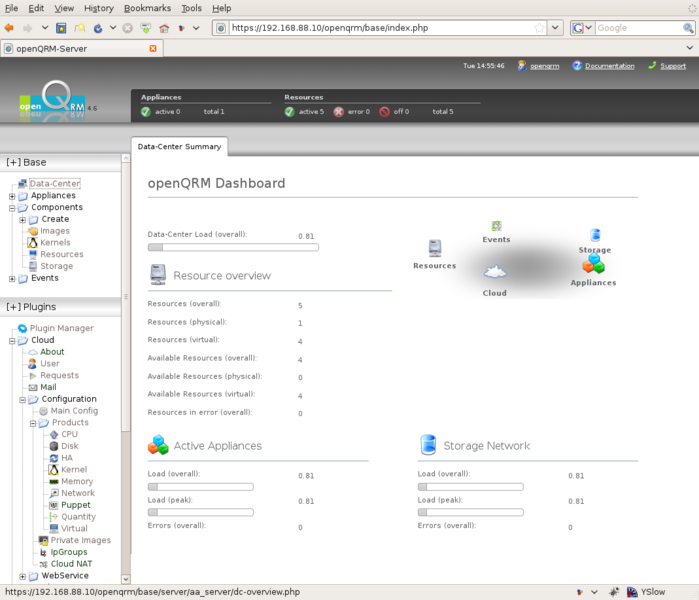The width and height of the screenshot is (699, 600).
Task: Click the Resources server icon on dashboard
Action: tap(435, 248)
